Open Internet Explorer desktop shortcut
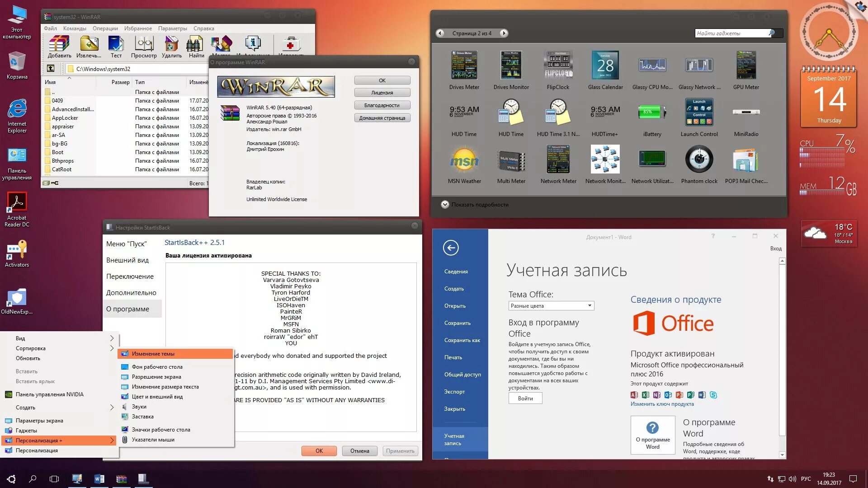Viewport: 868px width, 488px height. (17, 109)
